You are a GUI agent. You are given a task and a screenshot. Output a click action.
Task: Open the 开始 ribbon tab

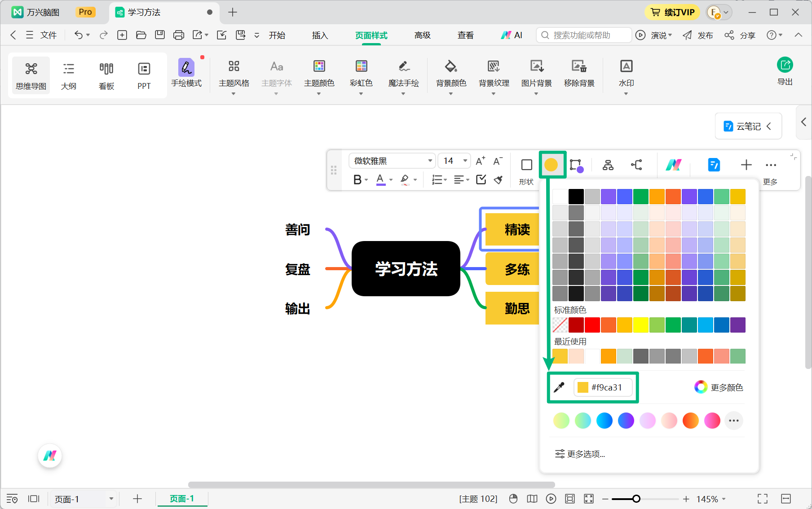click(277, 35)
